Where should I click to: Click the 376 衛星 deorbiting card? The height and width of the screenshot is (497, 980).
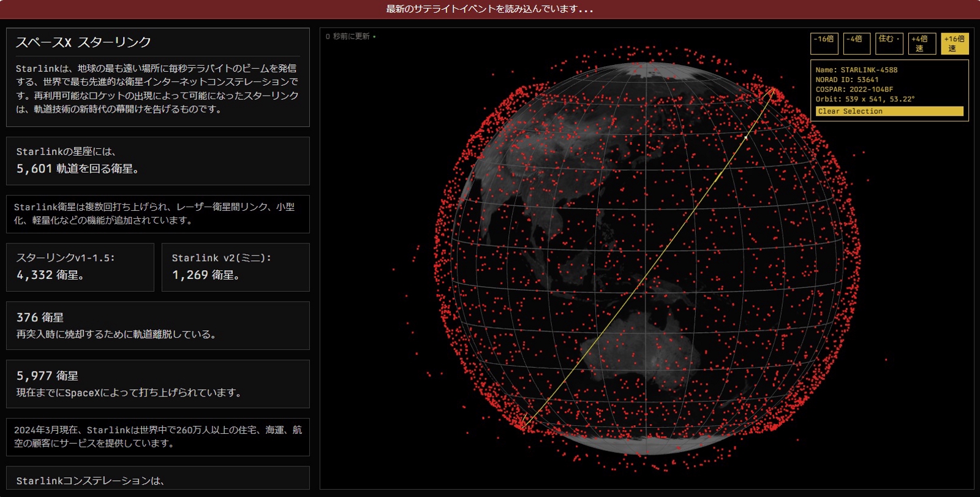click(158, 325)
